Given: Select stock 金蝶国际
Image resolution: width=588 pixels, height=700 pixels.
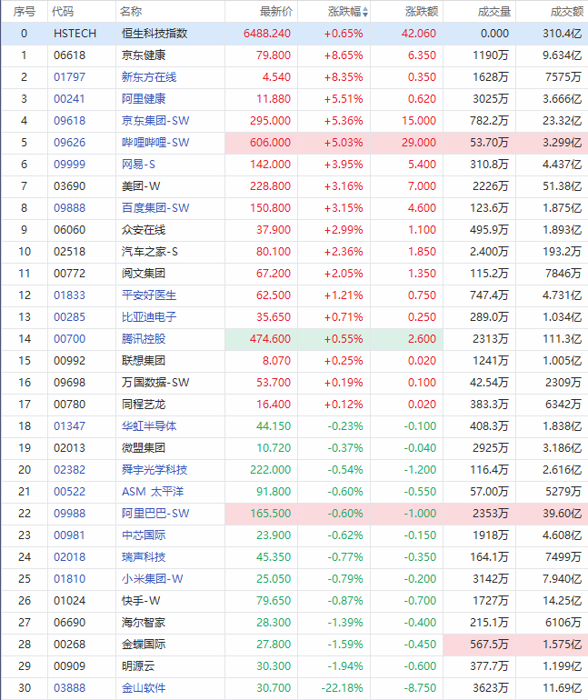Looking at the screenshot, I should pyautogui.click(x=144, y=645).
